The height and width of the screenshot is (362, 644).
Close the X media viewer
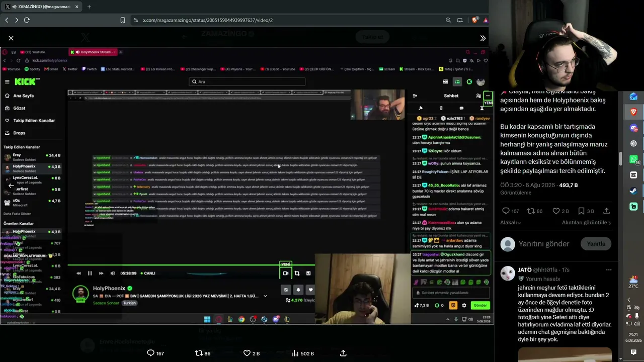[11, 38]
